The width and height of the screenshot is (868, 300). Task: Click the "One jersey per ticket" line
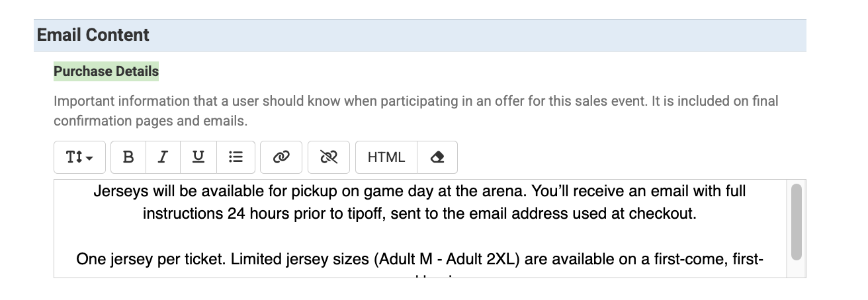coord(151,259)
